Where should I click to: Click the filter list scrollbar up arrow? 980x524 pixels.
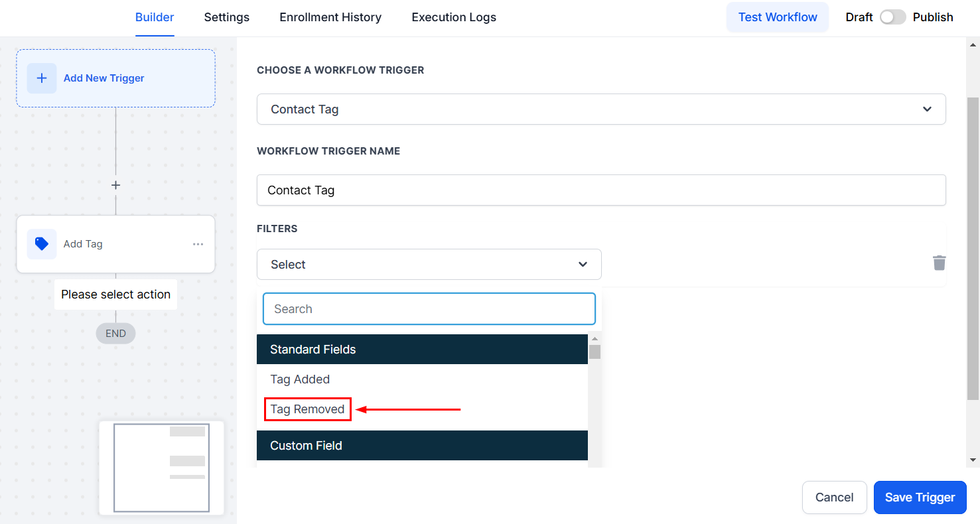595,339
